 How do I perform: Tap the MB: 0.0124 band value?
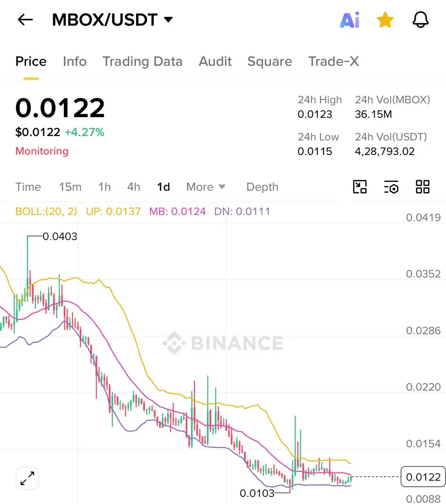(x=177, y=211)
